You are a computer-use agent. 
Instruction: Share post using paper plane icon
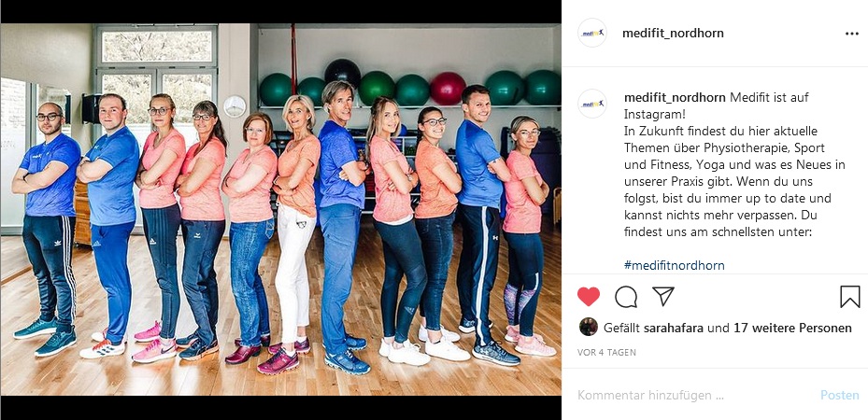click(x=663, y=296)
